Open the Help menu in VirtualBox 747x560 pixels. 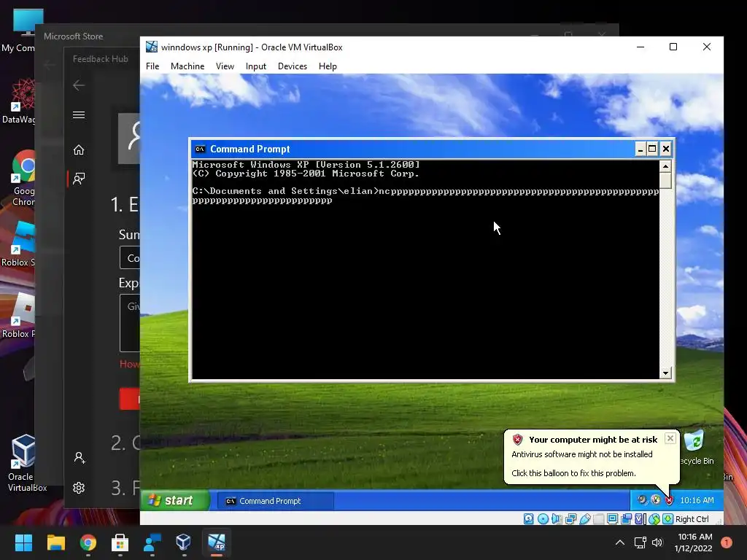[x=328, y=66]
